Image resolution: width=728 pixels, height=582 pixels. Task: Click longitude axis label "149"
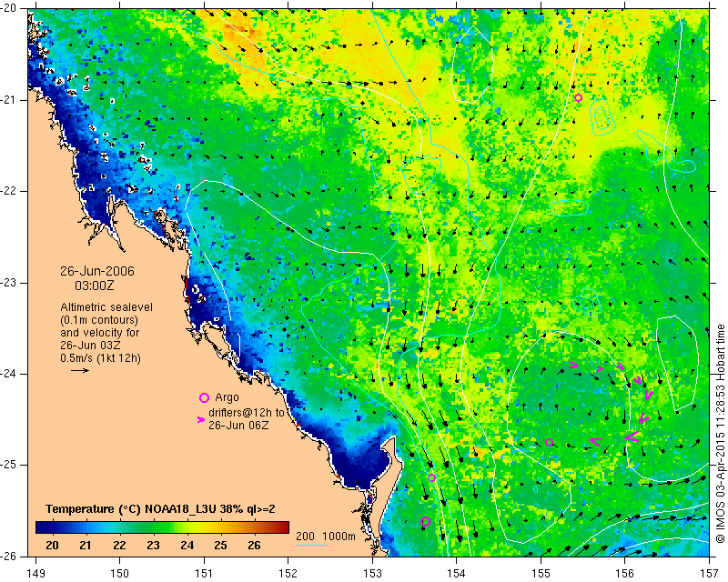point(35,573)
